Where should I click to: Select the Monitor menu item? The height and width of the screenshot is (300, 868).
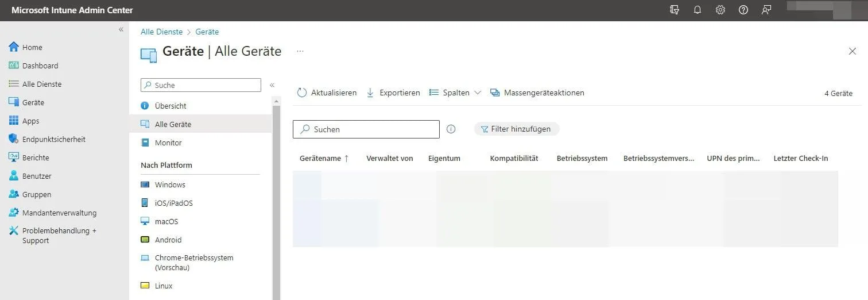tap(168, 143)
